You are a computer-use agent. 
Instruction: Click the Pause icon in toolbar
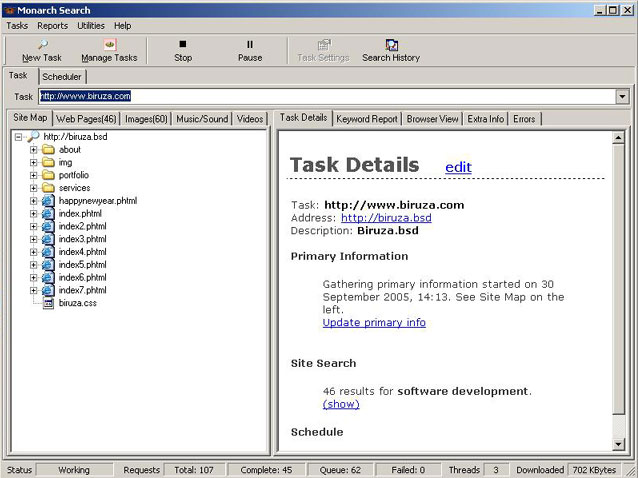(250, 44)
